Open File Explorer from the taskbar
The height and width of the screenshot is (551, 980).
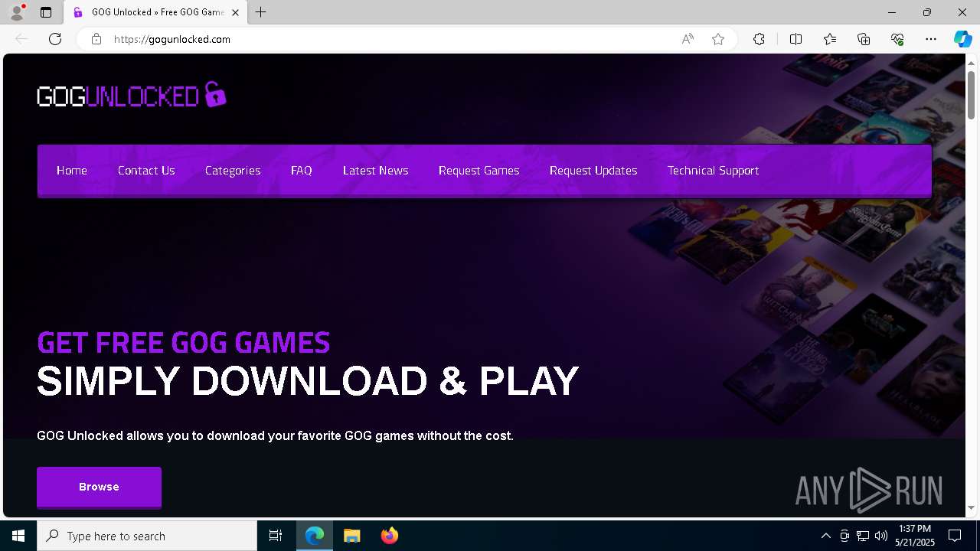(351, 536)
